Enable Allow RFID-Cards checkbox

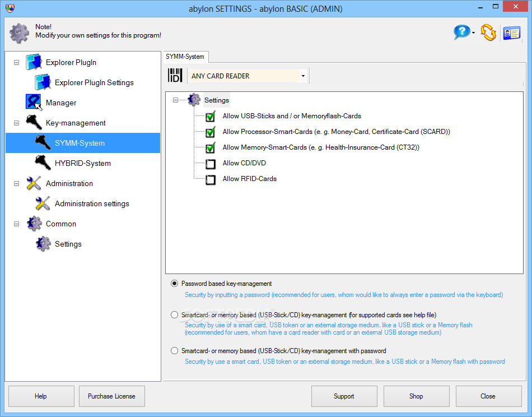point(211,179)
